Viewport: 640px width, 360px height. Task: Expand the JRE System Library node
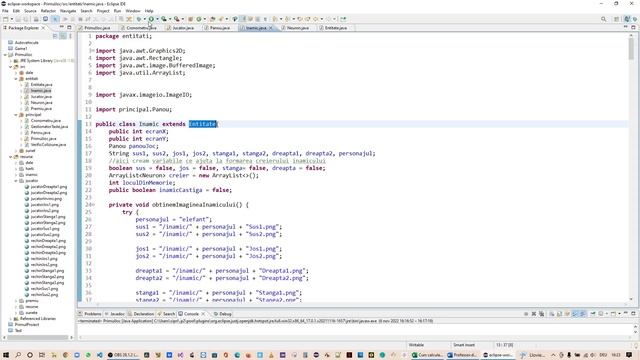[11, 61]
